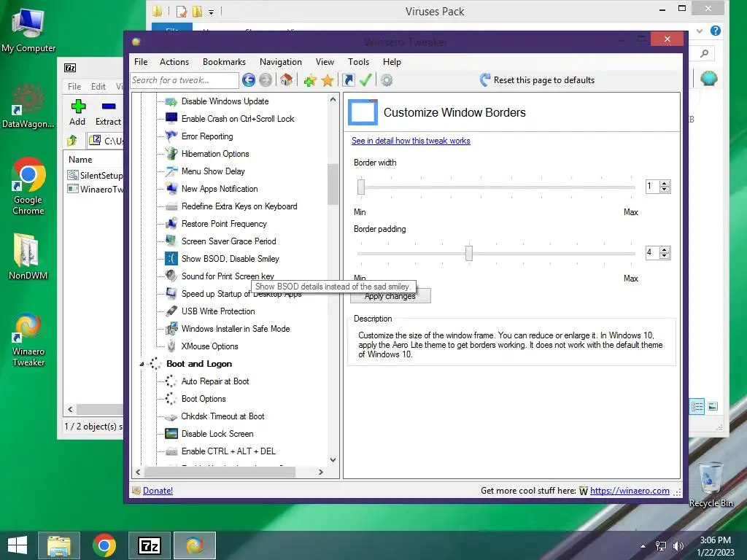Open the Help menu
Image resolution: width=747 pixels, height=560 pixels.
point(392,62)
